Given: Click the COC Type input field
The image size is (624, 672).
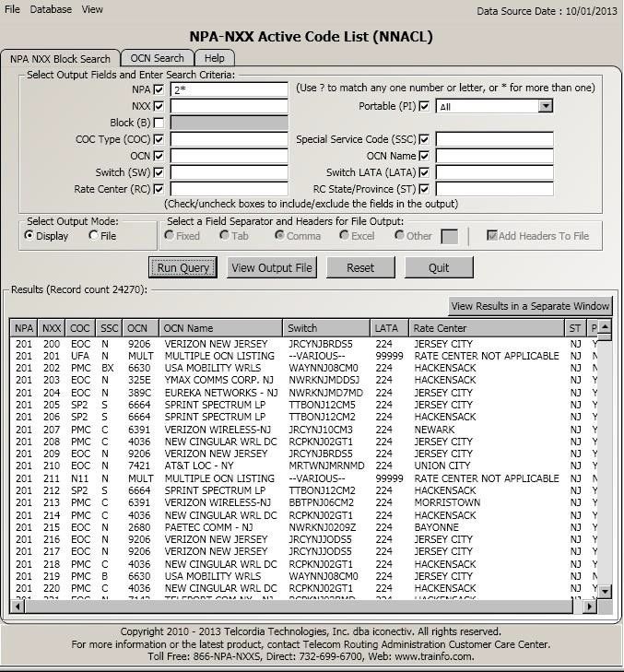Looking at the screenshot, I should click(x=230, y=139).
